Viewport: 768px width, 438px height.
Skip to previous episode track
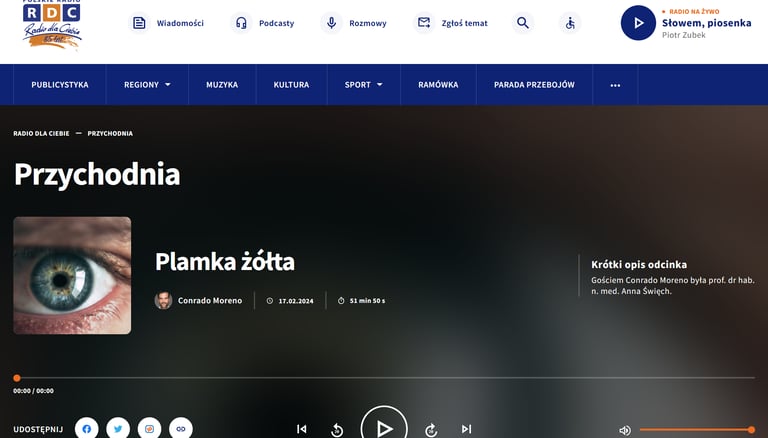[x=302, y=429]
